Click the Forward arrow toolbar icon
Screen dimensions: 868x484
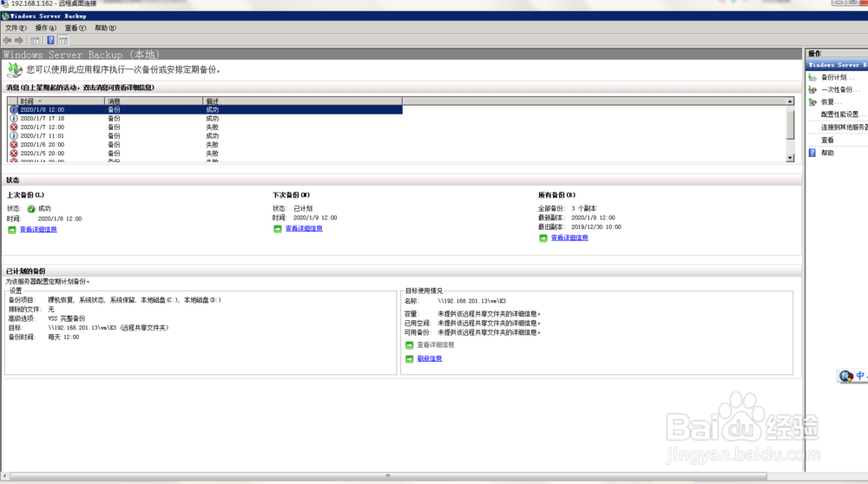pos(19,41)
